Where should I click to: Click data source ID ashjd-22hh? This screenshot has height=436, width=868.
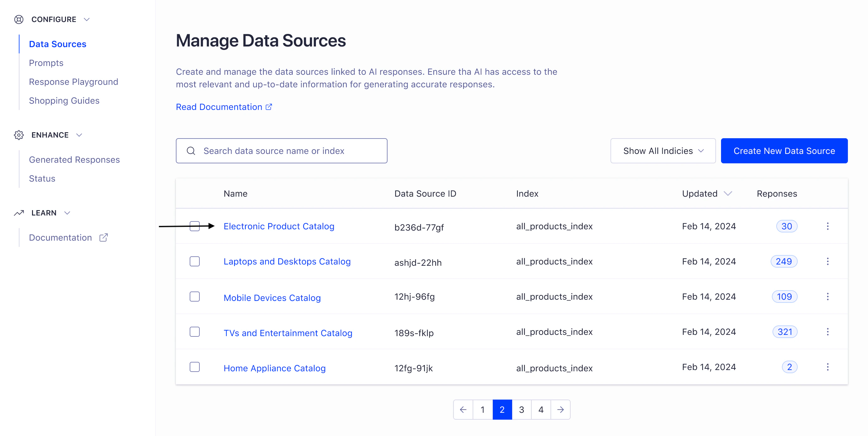[418, 263]
